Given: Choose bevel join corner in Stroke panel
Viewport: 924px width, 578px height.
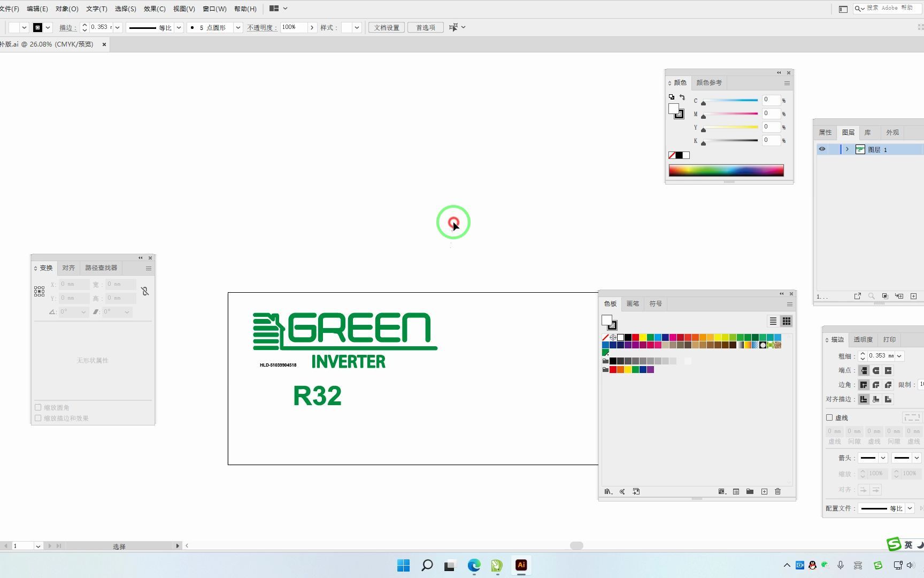Looking at the screenshot, I should tap(888, 385).
